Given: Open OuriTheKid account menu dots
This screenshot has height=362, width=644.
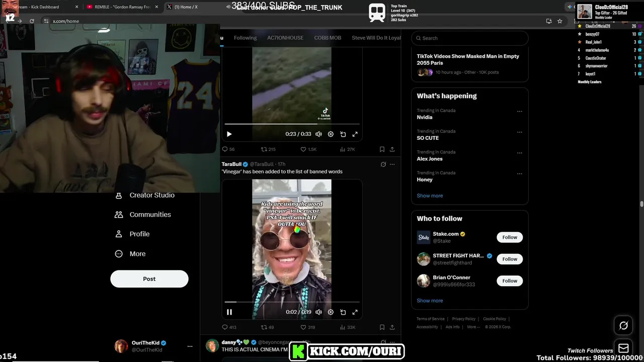Looking at the screenshot, I should tap(190, 346).
